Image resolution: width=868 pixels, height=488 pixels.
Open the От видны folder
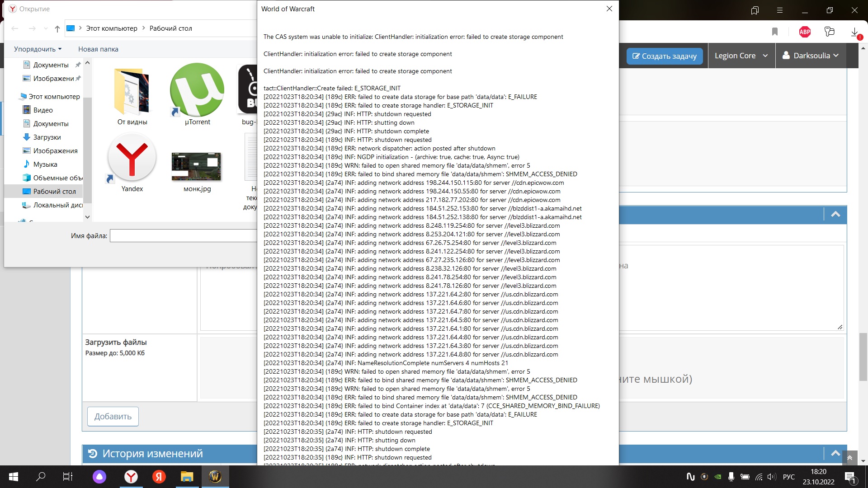[x=132, y=93]
